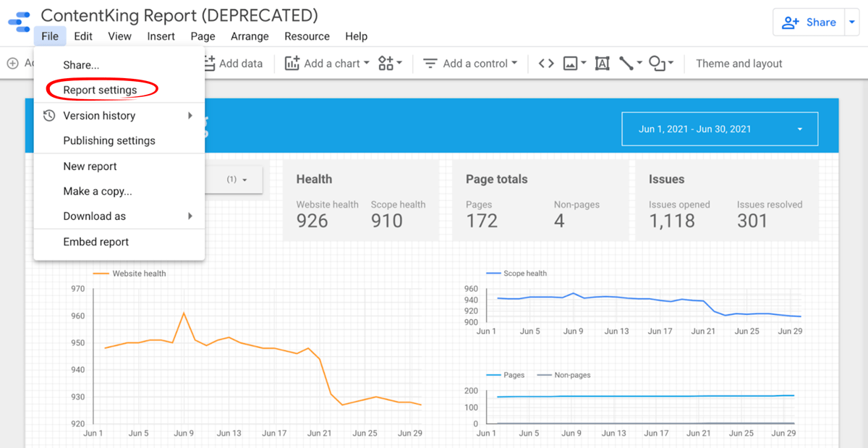Click the URL embed code icon
This screenshot has height=448, width=868.
coord(546,64)
